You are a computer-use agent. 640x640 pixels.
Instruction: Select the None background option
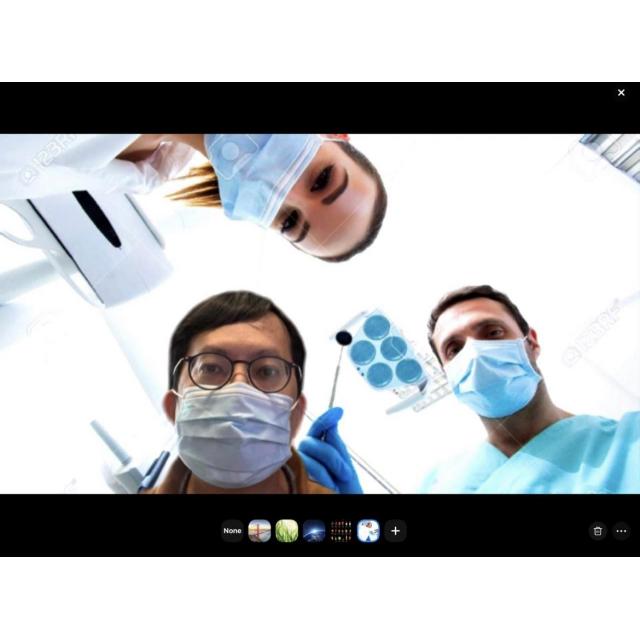click(x=232, y=531)
